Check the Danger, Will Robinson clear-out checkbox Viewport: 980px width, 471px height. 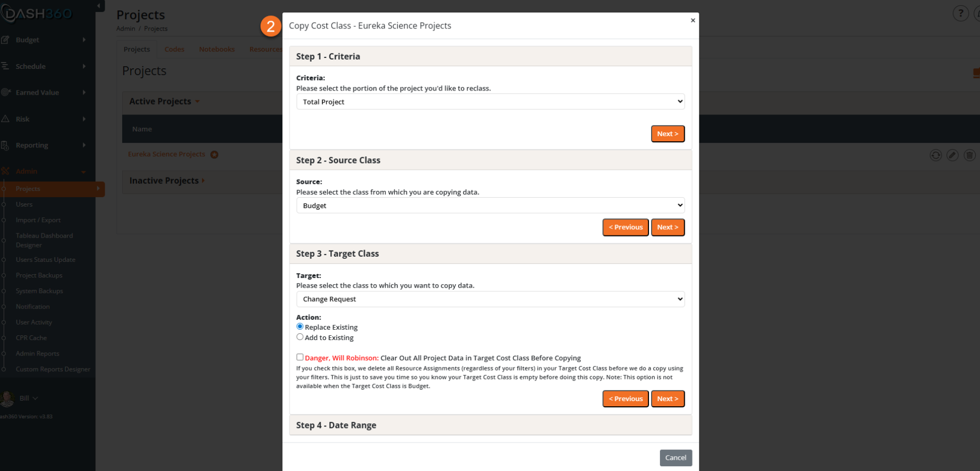tap(300, 357)
